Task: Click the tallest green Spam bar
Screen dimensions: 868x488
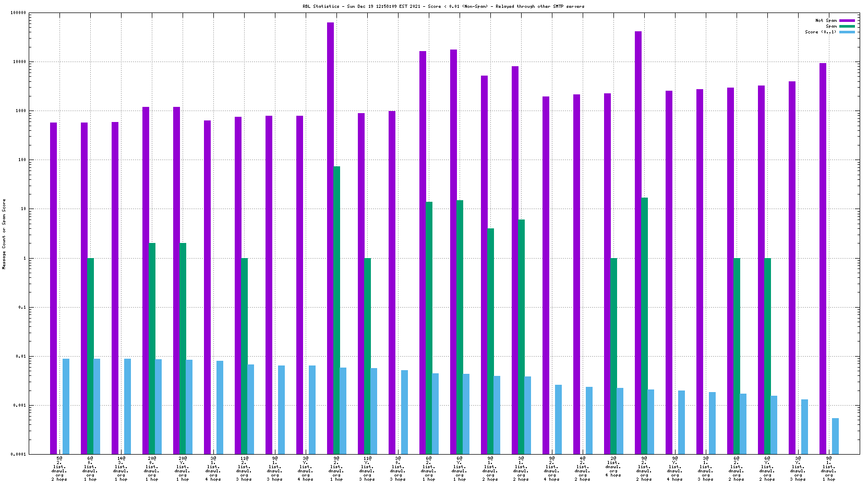Action: pyautogui.click(x=337, y=310)
